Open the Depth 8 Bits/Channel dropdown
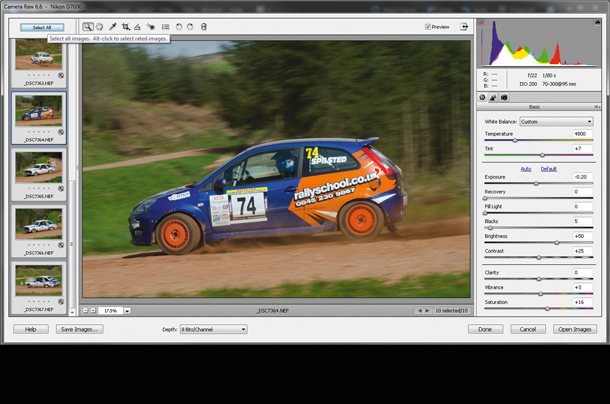Viewport: 610px width, 404px height. tap(213, 329)
